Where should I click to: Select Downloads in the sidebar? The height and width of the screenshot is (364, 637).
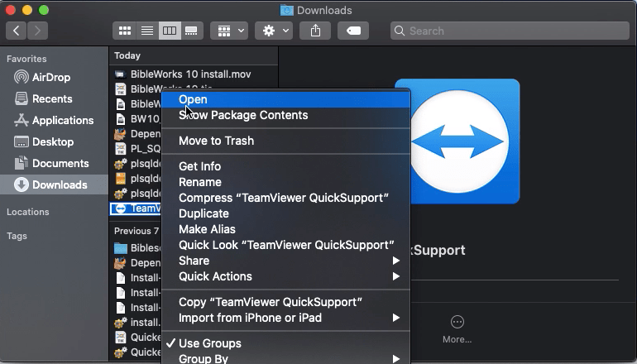pyautogui.click(x=54, y=184)
